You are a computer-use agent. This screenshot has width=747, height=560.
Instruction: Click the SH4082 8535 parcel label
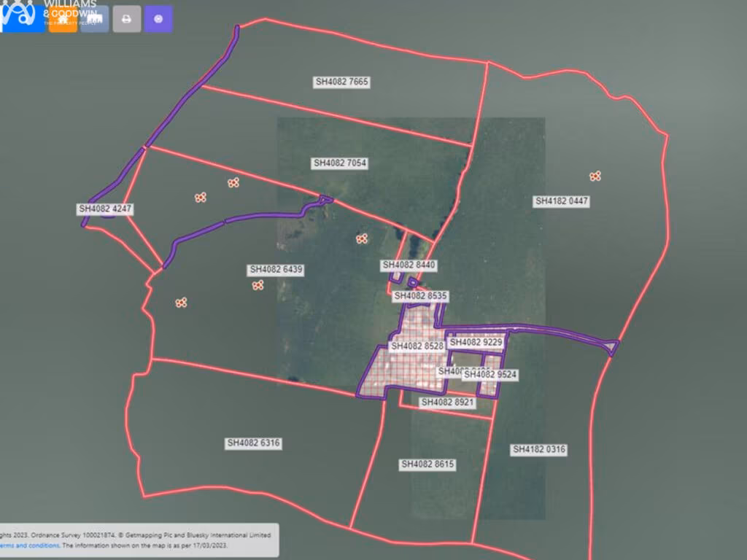coord(420,297)
